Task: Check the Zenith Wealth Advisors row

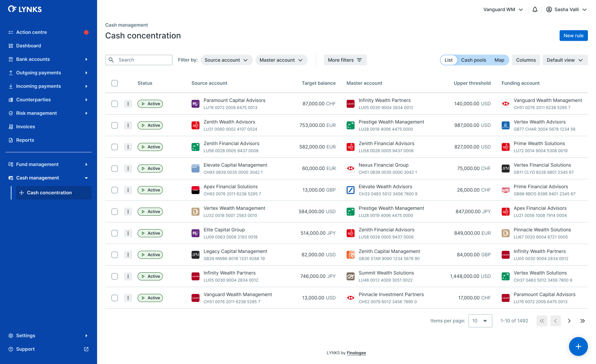Action: click(x=115, y=125)
